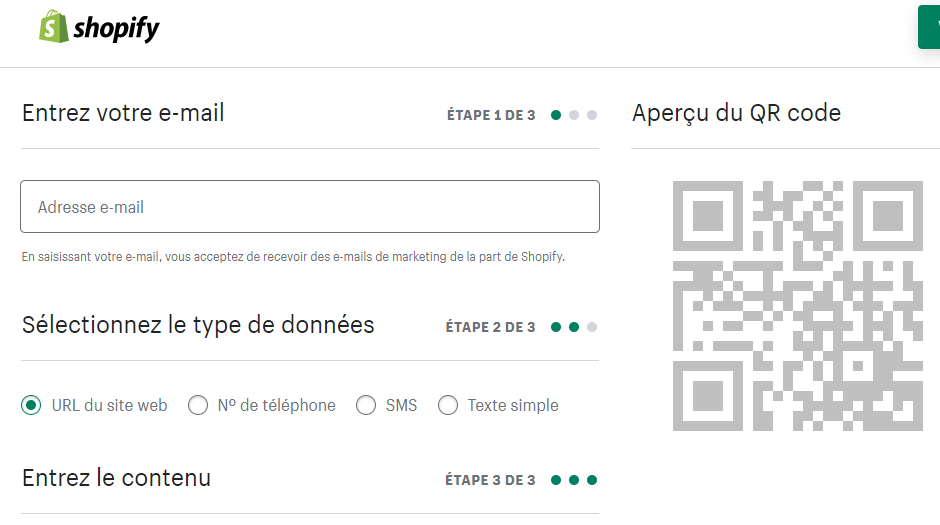
Task: Select the SMS radio button
Action: (x=366, y=405)
